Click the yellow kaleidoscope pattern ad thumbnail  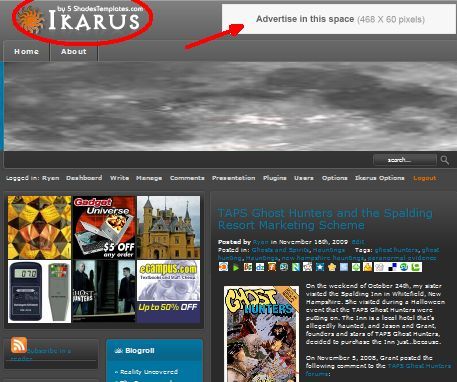pos(39,227)
